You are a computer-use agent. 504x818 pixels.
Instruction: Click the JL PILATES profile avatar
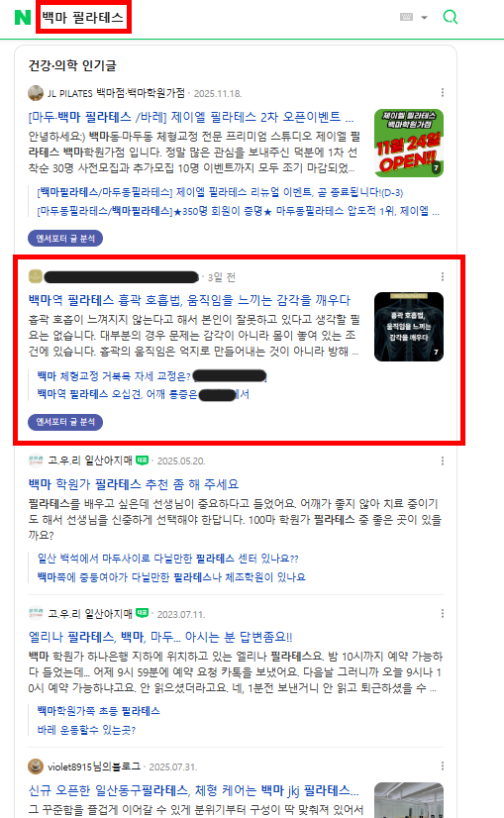[36, 93]
